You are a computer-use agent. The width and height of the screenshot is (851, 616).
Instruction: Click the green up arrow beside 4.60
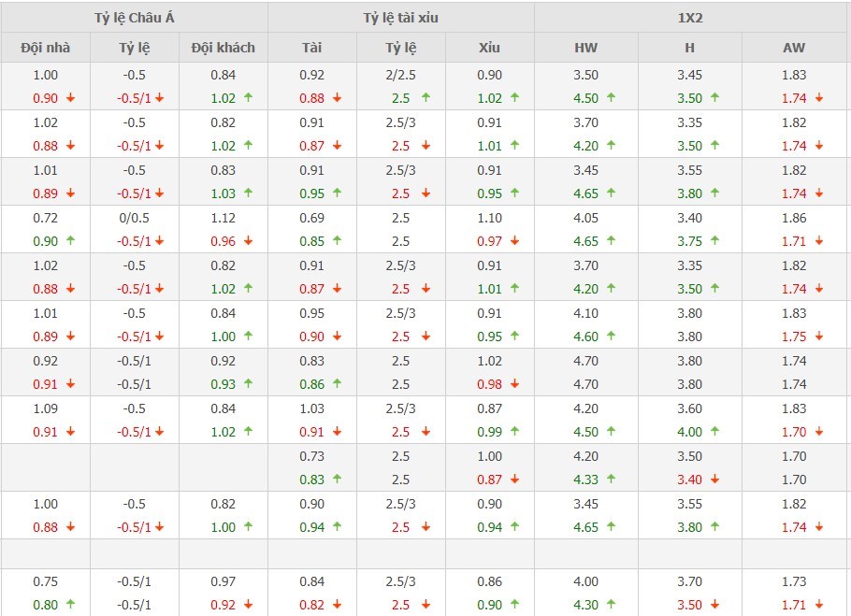pos(611,337)
